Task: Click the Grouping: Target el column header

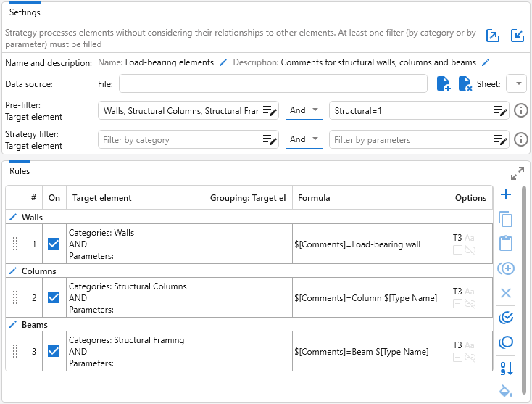Action: coord(248,197)
